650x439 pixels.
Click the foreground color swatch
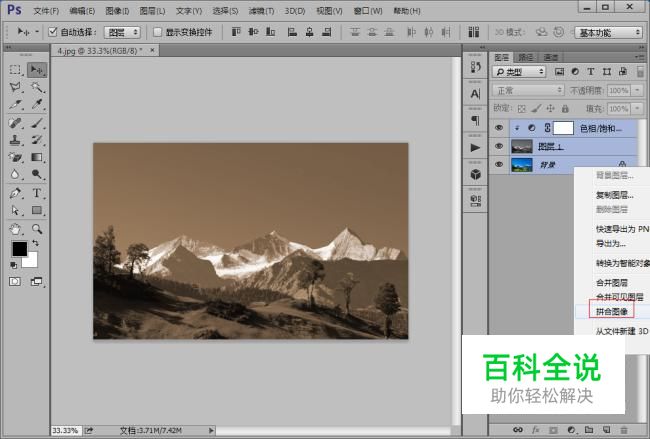click(x=18, y=249)
